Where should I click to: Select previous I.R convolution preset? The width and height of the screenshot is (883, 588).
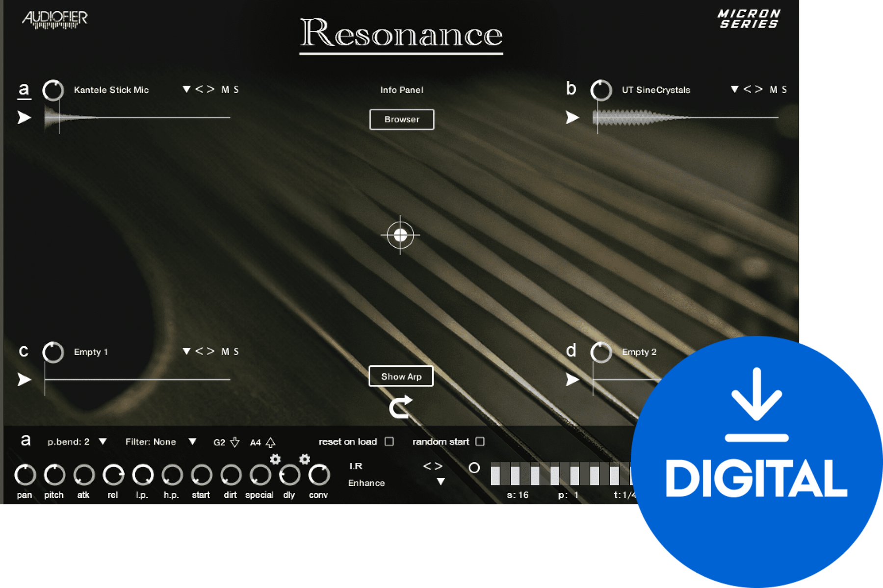pos(427,466)
